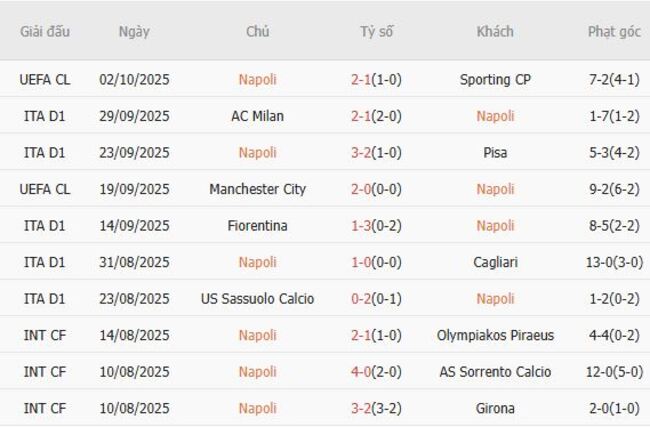Open Fiorentina team link
Screen dimensions: 650x427
pyautogui.click(x=257, y=226)
